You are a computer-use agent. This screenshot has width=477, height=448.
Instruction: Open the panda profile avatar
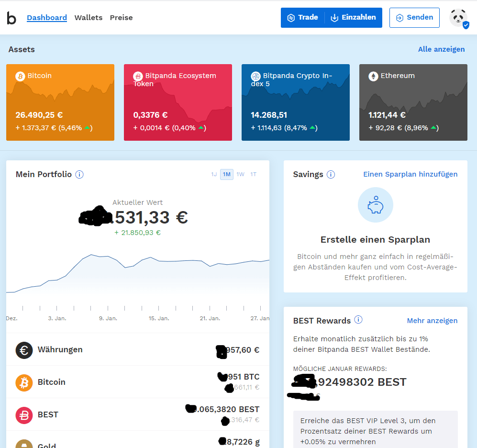[x=458, y=18]
